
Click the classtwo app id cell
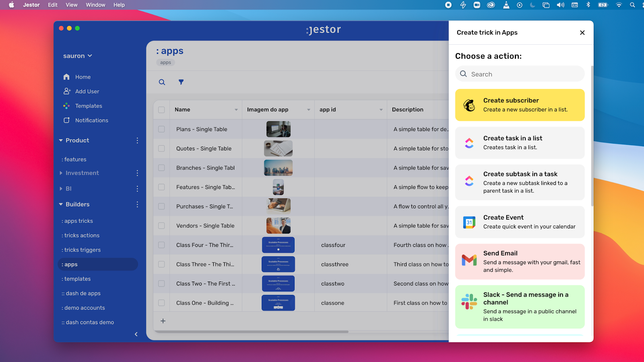click(x=351, y=284)
